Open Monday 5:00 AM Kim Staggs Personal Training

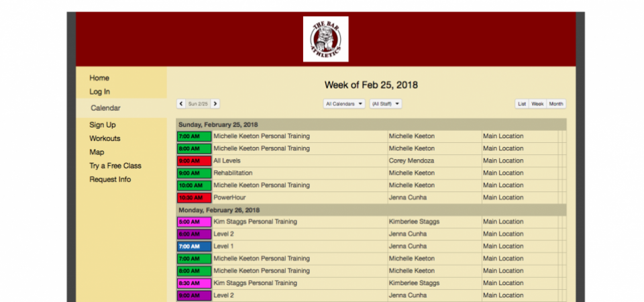pyautogui.click(x=255, y=221)
